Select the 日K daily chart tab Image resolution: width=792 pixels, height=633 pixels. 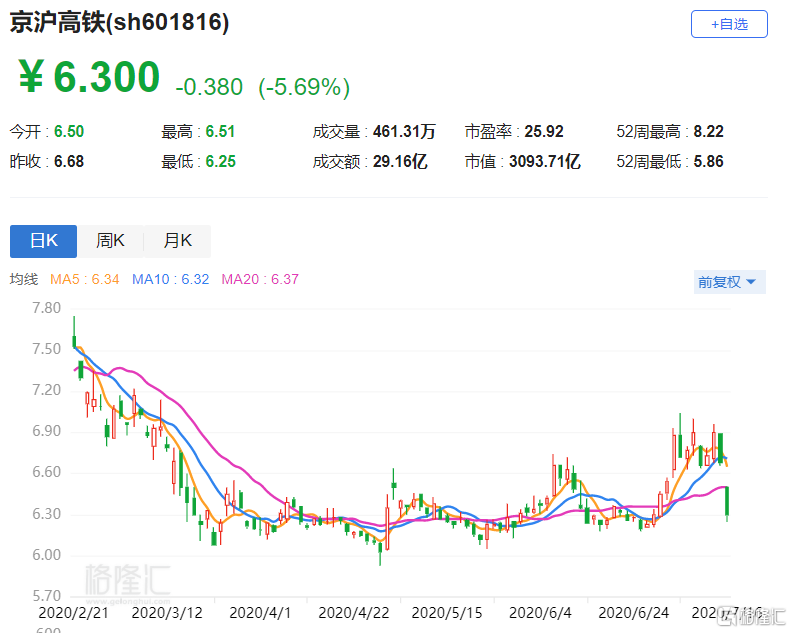coord(43,241)
